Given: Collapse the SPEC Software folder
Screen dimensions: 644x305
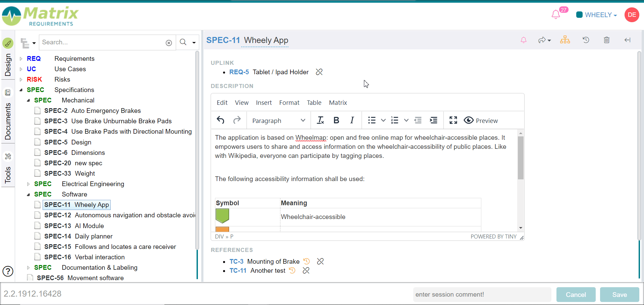Looking at the screenshot, I should [x=29, y=194].
